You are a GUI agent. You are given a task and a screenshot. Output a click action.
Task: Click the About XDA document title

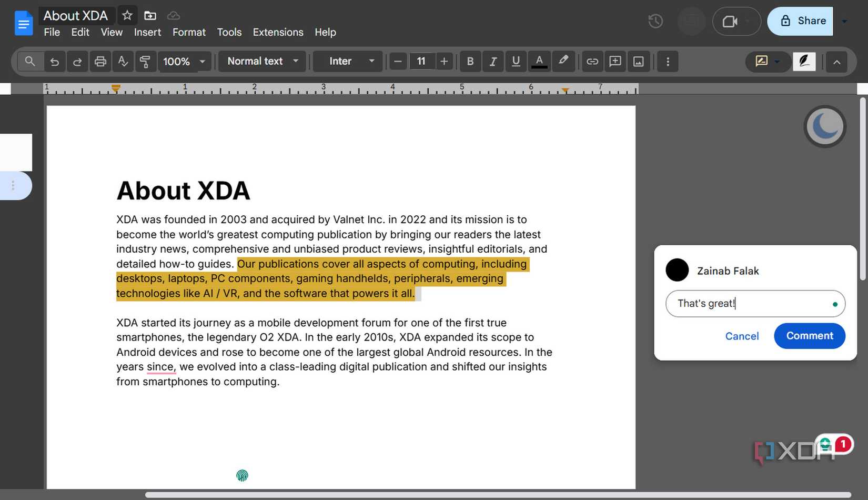pos(76,16)
